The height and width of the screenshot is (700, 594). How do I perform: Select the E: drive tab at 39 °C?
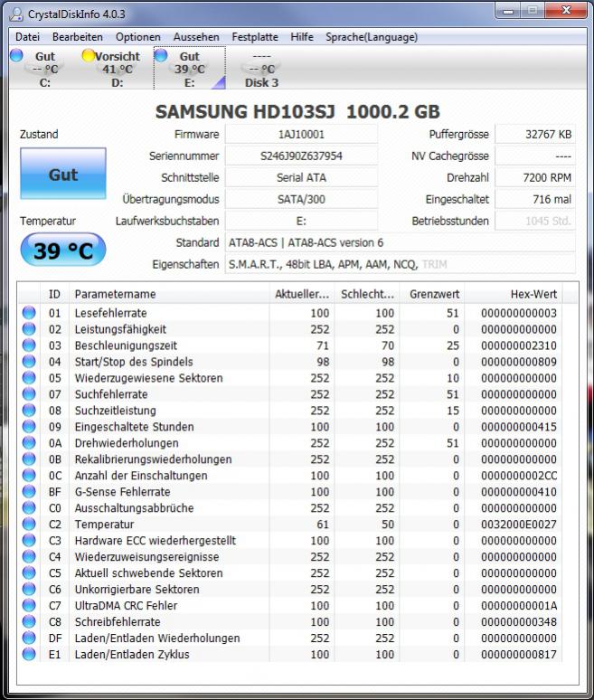[190, 69]
